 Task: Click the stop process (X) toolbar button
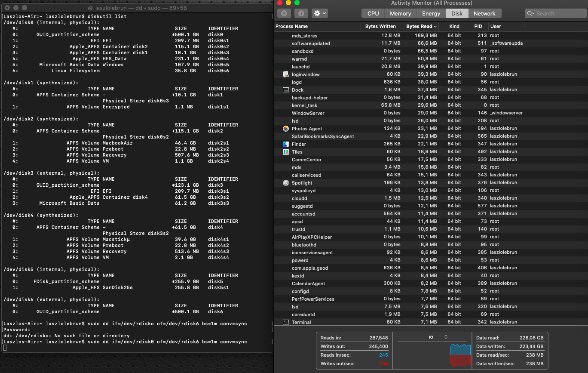click(x=285, y=13)
